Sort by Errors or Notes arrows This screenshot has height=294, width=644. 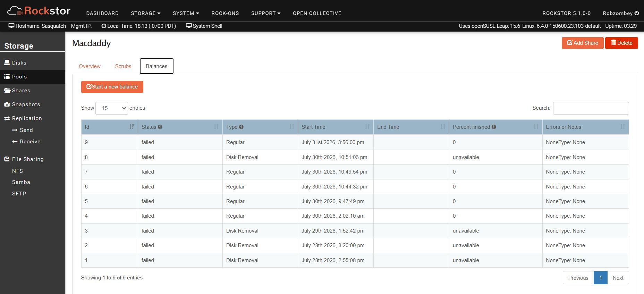[622, 127]
